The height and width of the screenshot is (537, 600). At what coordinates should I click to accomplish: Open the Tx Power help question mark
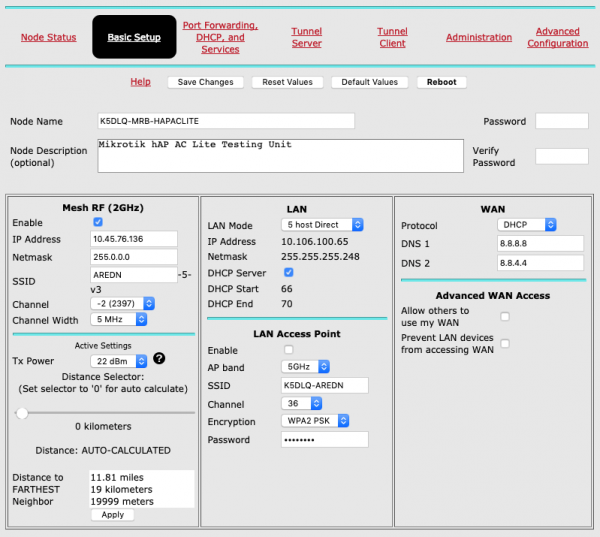159,358
